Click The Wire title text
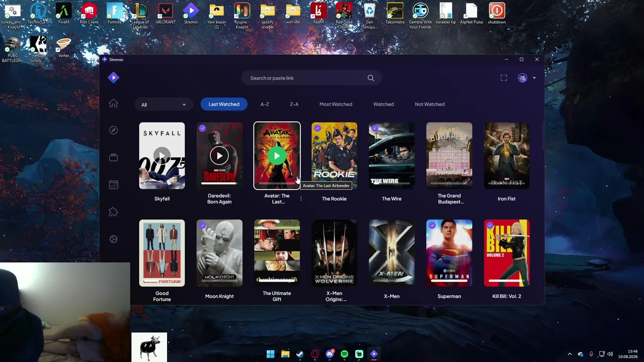 coord(391,199)
